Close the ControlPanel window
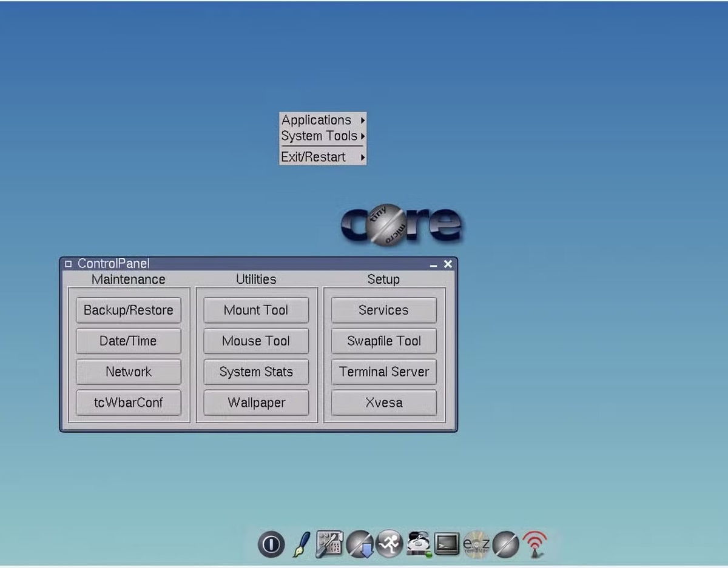 point(448,264)
